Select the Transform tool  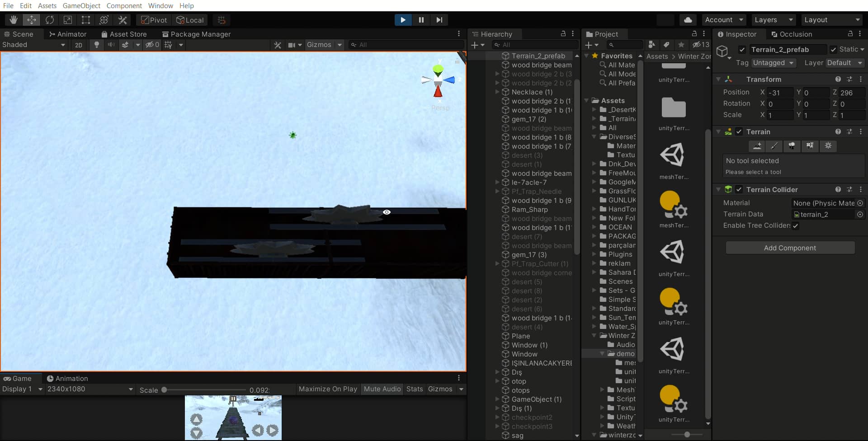coord(104,20)
